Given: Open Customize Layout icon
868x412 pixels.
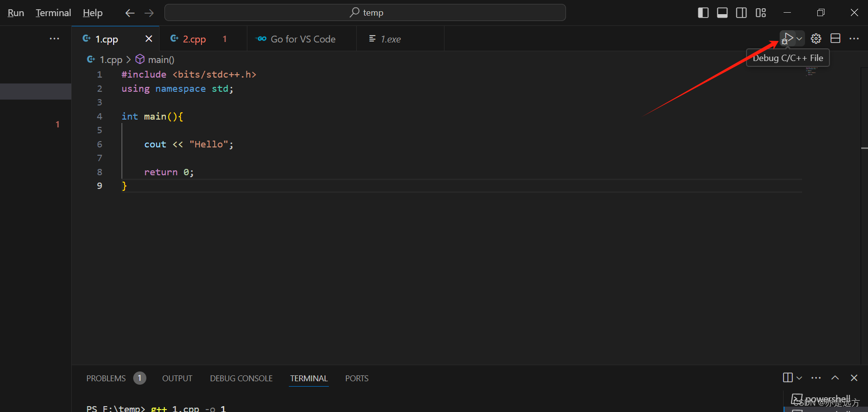Looking at the screenshot, I should tap(761, 13).
